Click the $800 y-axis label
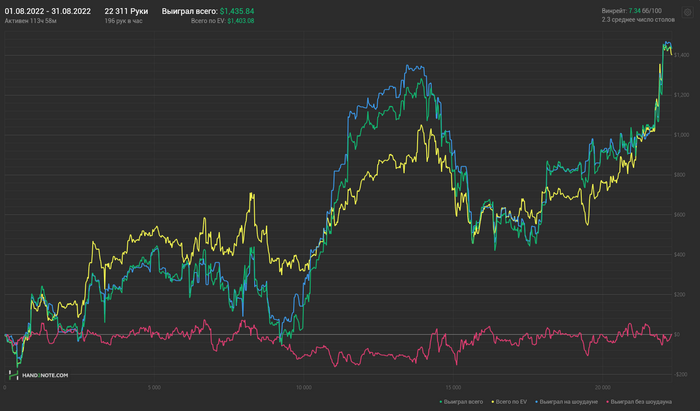This screenshot has height=411, width=700. [x=679, y=174]
